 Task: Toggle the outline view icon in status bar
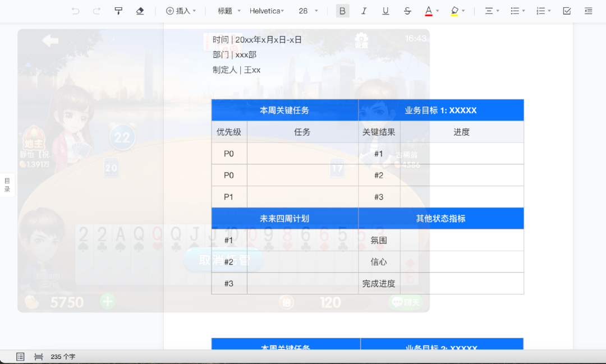pyautogui.click(x=21, y=357)
